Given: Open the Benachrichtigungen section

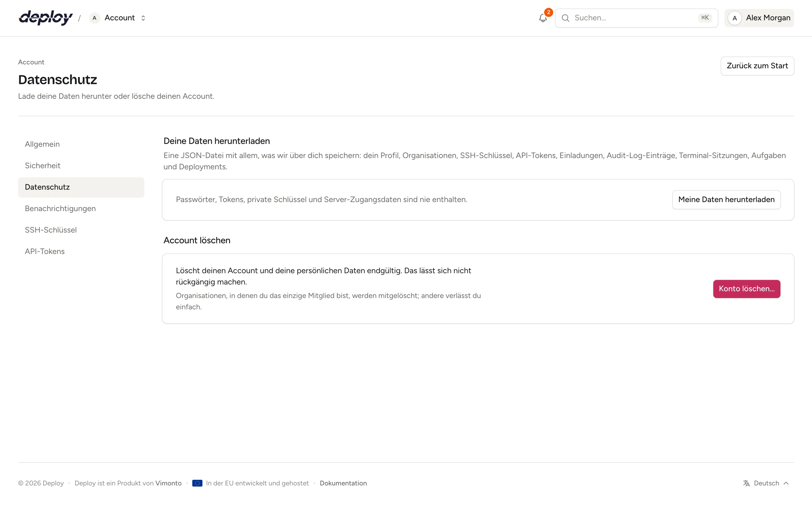Looking at the screenshot, I should (81, 209).
